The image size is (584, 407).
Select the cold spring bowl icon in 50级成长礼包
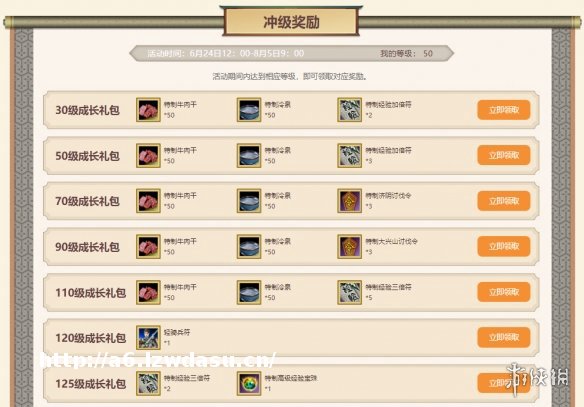tap(249, 156)
